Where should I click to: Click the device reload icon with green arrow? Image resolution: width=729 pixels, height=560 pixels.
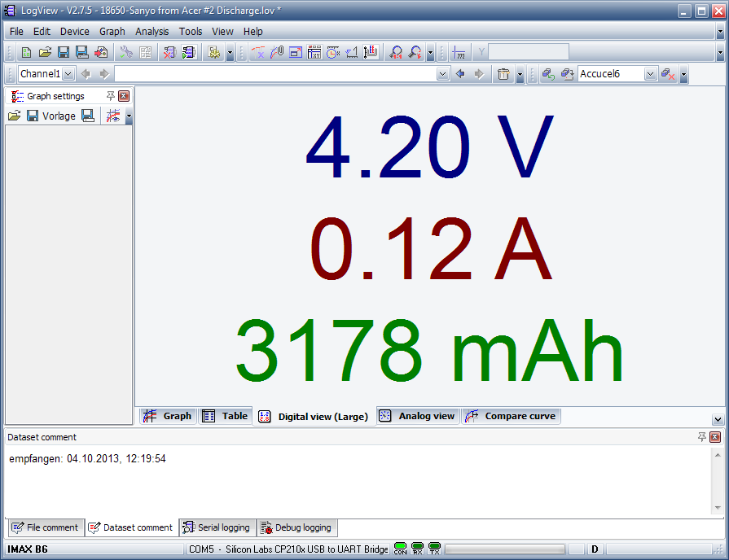[x=548, y=74]
